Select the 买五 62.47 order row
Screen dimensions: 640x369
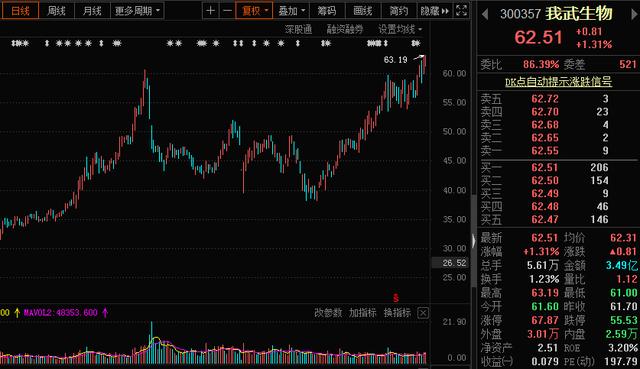pos(558,220)
